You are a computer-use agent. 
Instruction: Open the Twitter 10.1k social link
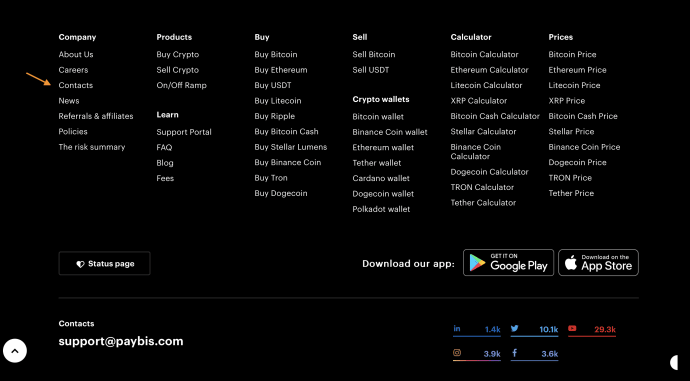(534, 330)
